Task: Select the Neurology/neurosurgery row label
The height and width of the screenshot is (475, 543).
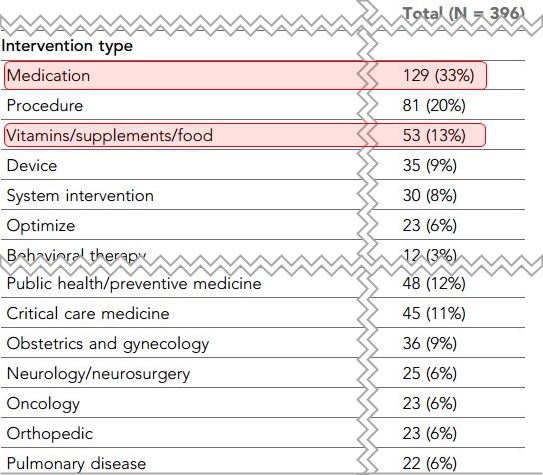Action: point(98,374)
